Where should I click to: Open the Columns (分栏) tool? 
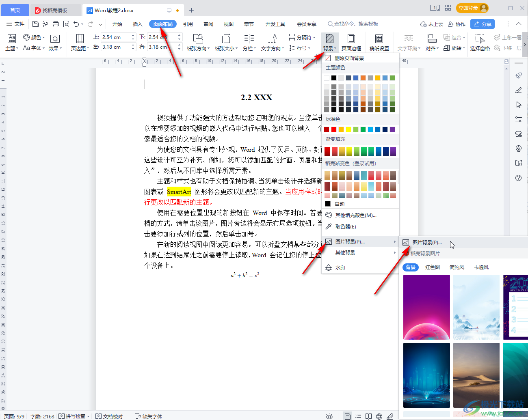click(x=249, y=42)
